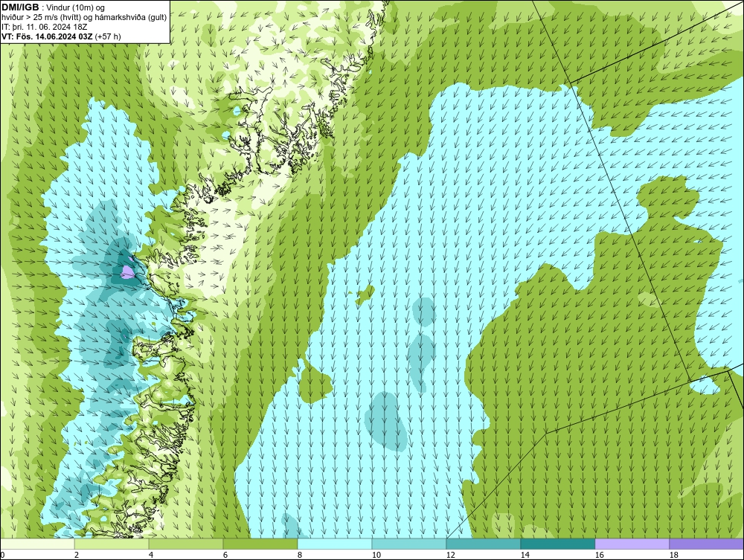
Task: Click legend tick label '2'
Action: [77, 555]
